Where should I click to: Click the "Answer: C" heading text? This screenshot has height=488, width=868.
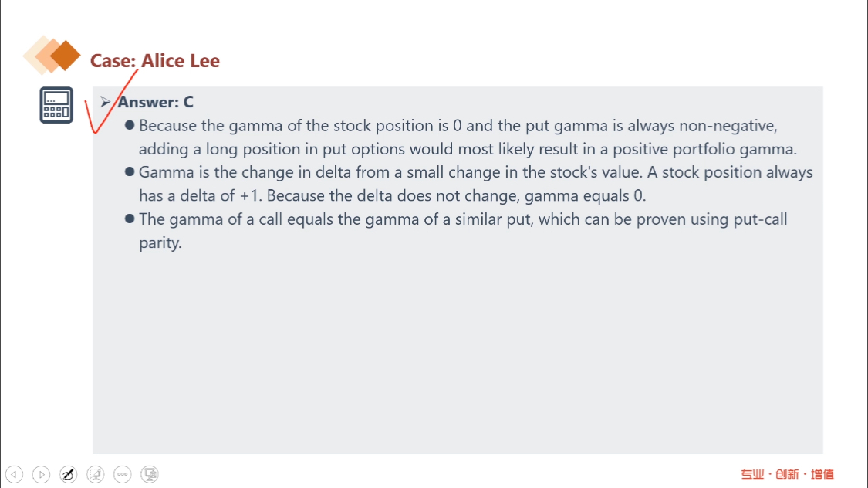[156, 102]
